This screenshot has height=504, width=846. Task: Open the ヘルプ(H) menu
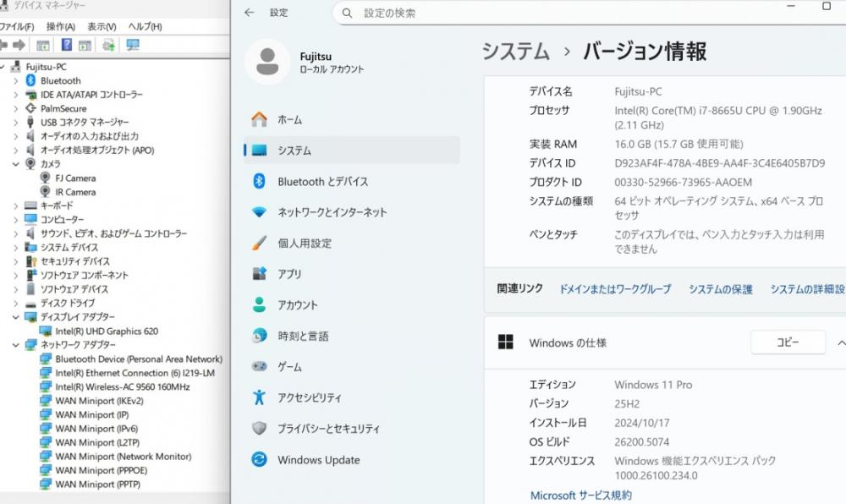(x=145, y=26)
